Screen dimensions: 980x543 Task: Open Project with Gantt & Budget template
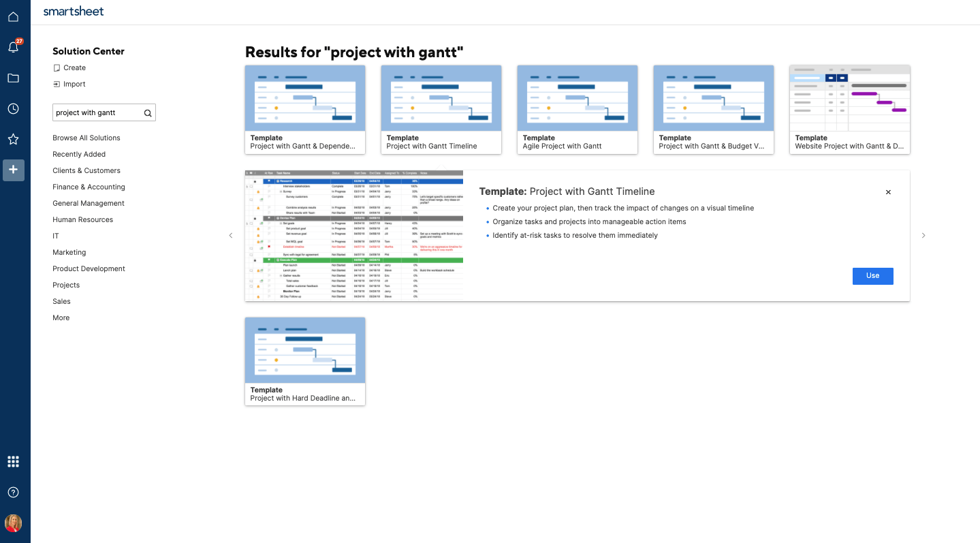[714, 110]
